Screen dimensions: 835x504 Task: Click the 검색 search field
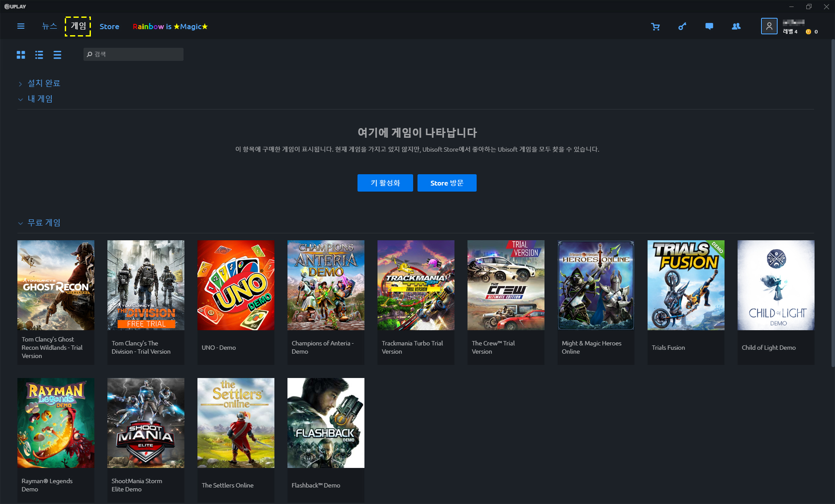click(134, 54)
